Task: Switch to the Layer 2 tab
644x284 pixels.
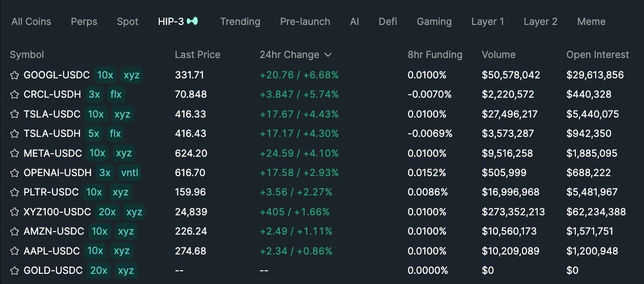Action: click(x=540, y=22)
